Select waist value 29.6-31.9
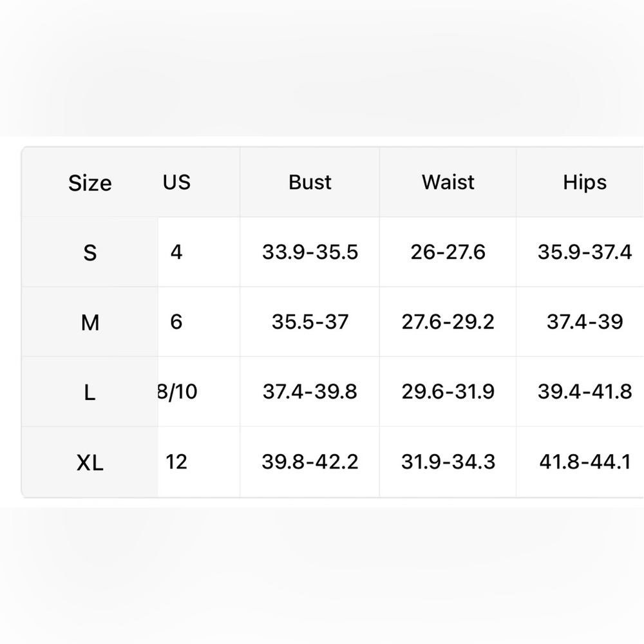The image size is (644, 644). pyautogui.click(x=448, y=392)
